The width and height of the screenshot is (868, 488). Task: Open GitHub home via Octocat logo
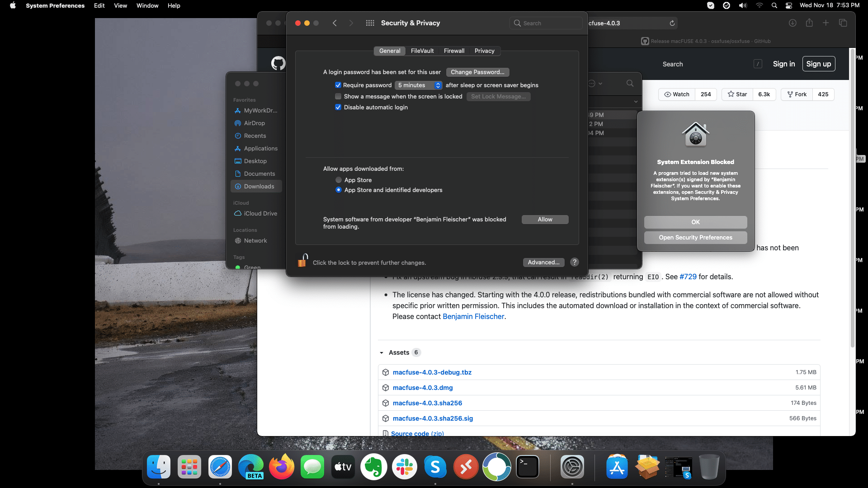[278, 64]
